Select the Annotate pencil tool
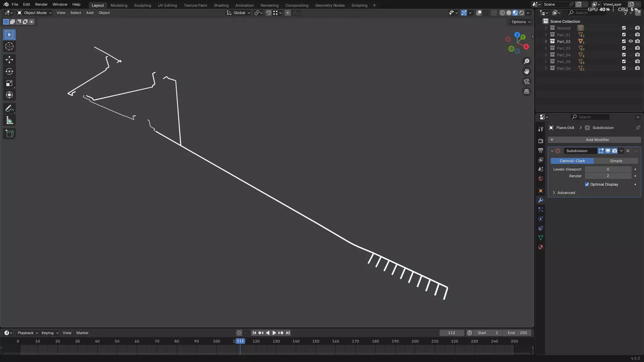 point(9,109)
